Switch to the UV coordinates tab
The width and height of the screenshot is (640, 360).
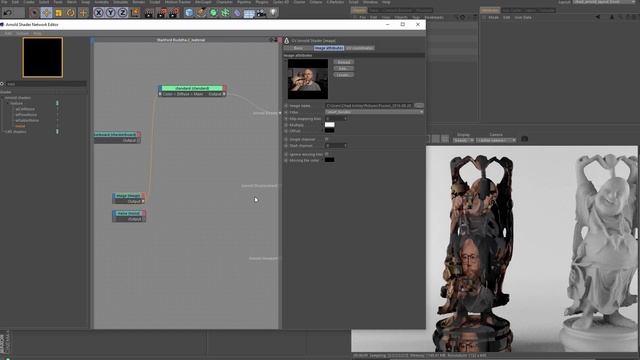click(360, 48)
